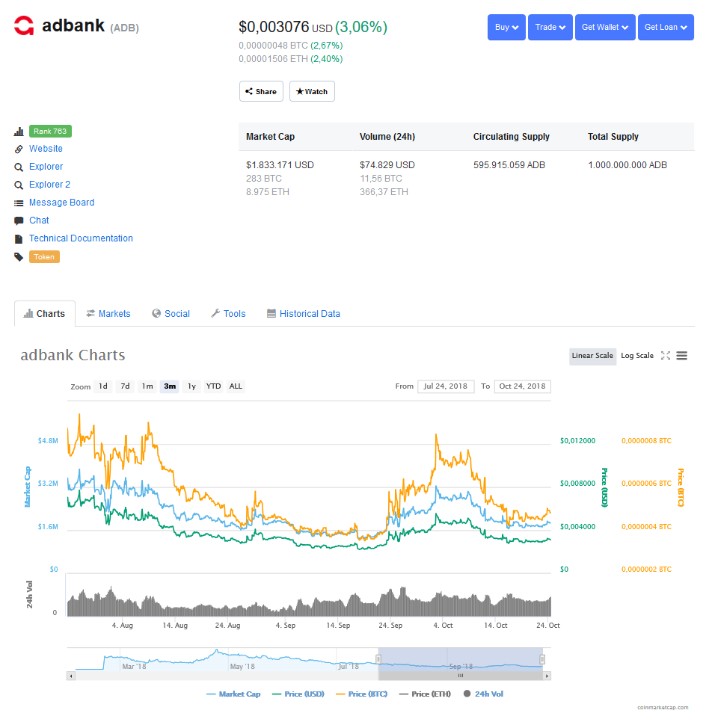The image size is (712, 728).
Task: Click the Volume (24h) column header
Action: tap(387, 137)
